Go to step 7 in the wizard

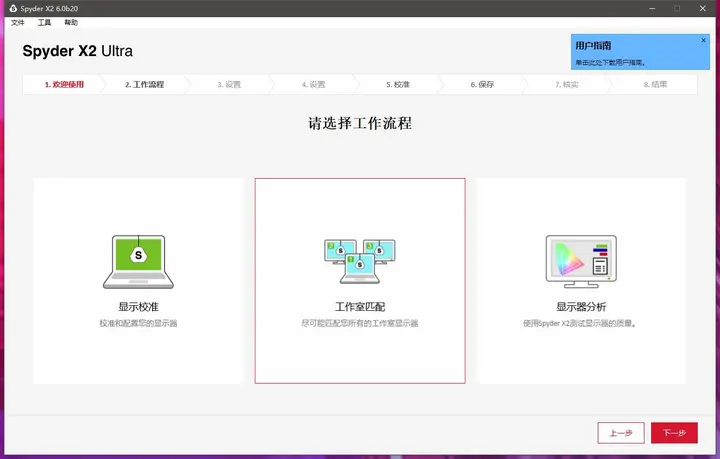(x=567, y=84)
